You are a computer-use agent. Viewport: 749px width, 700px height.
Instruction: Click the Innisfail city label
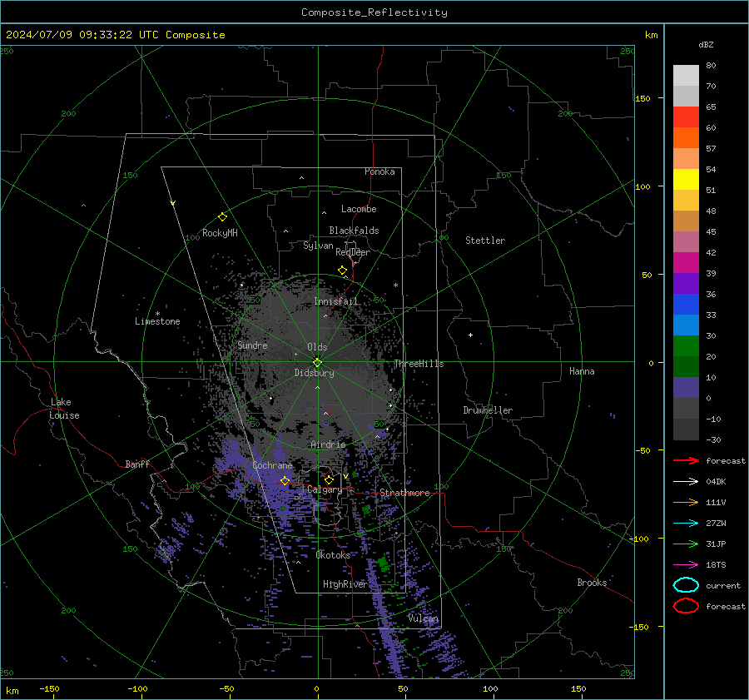335,301
